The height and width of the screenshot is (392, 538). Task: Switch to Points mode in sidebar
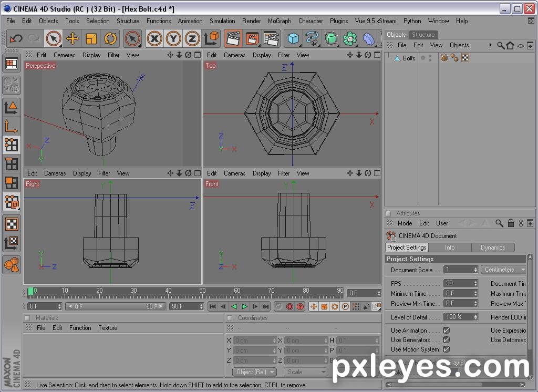[x=12, y=145]
